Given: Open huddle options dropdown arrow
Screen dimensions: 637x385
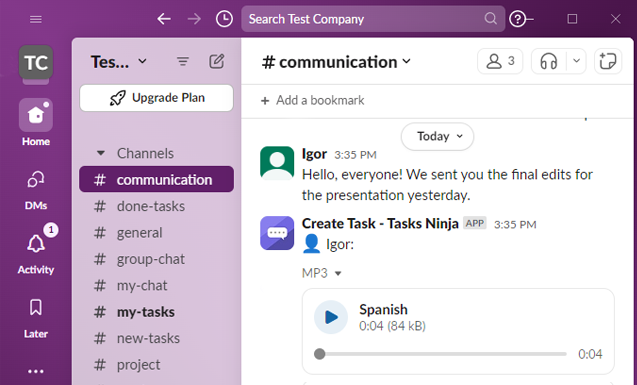Looking at the screenshot, I should click(x=576, y=61).
